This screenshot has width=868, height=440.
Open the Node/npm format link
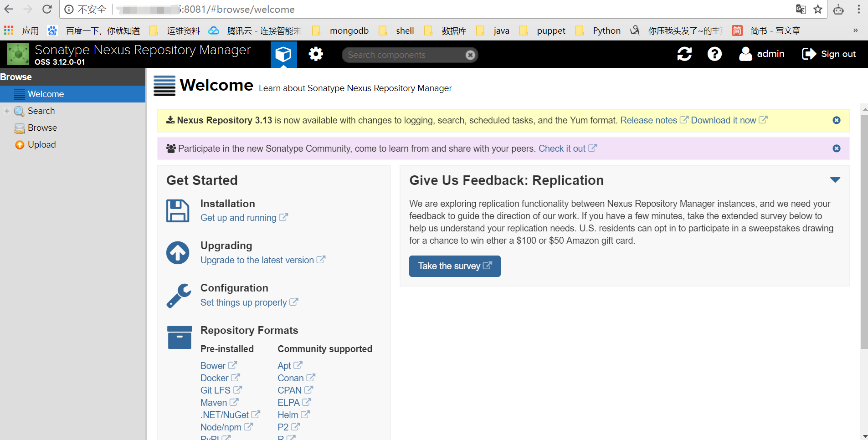226,427
